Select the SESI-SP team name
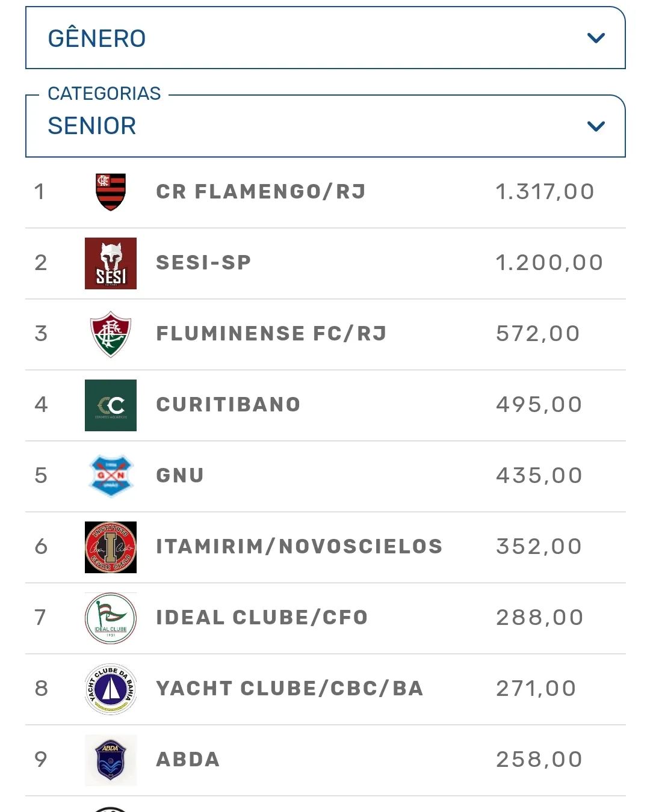This screenshot has height=812, width=650. [203, 263]
